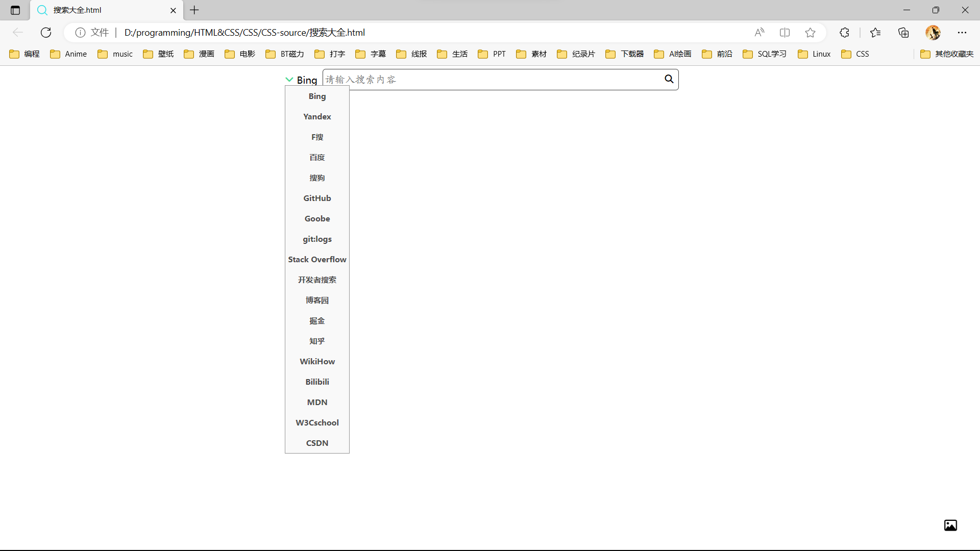Screen dimensions: 980x551
Task: Open the 其他收藏夹 bookmarks folder
Action: (947, 54)
